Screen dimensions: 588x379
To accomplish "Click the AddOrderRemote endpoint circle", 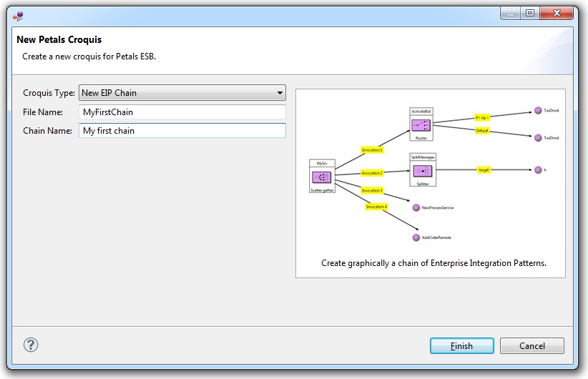I will point(416,237).
